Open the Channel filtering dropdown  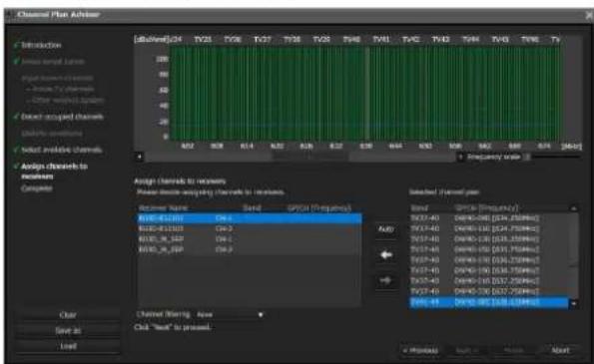pyautogui.click(x=230, y=314)
